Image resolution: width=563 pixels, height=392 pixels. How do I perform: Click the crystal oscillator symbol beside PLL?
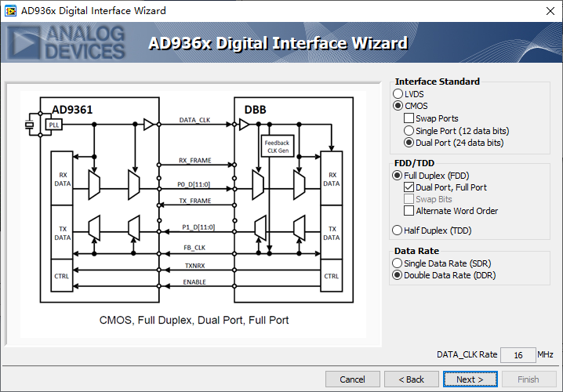click(x=29, y=125)
